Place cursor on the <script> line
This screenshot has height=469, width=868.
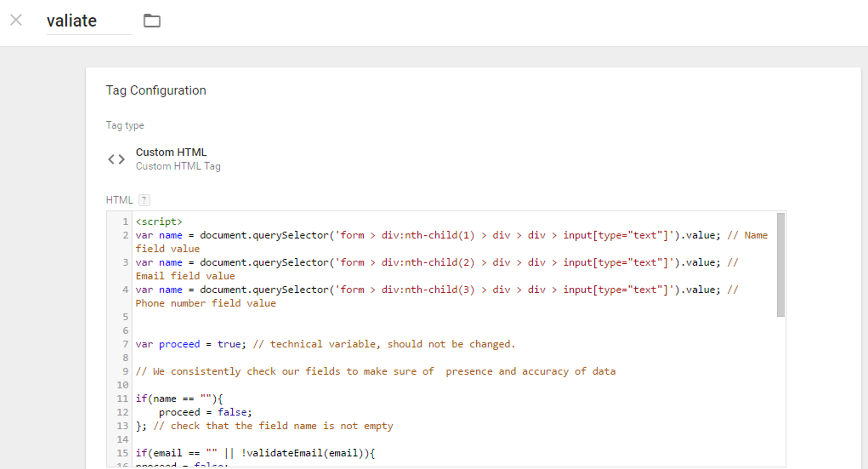(159, 222)
